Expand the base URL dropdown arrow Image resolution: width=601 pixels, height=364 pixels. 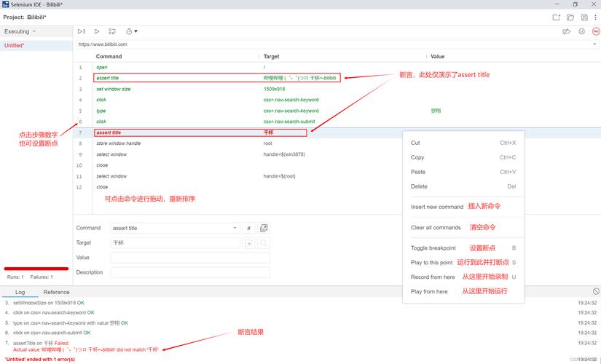tap(594, 44)
